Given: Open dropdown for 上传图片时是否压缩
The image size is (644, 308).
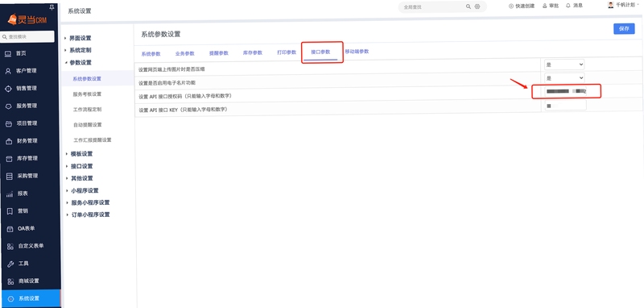Looking at the screenshot, I should point(564,65).
